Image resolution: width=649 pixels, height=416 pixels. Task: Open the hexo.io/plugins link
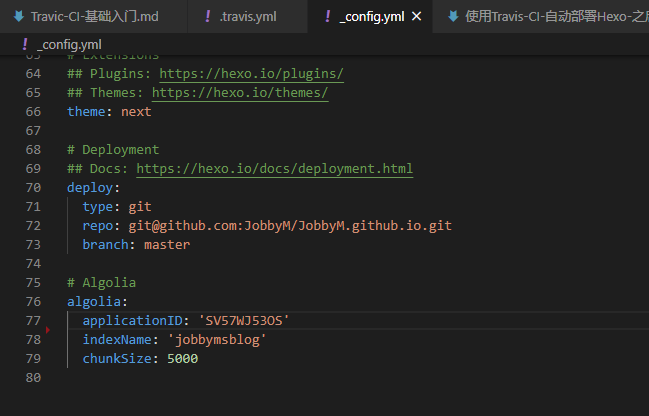(251, 74)
